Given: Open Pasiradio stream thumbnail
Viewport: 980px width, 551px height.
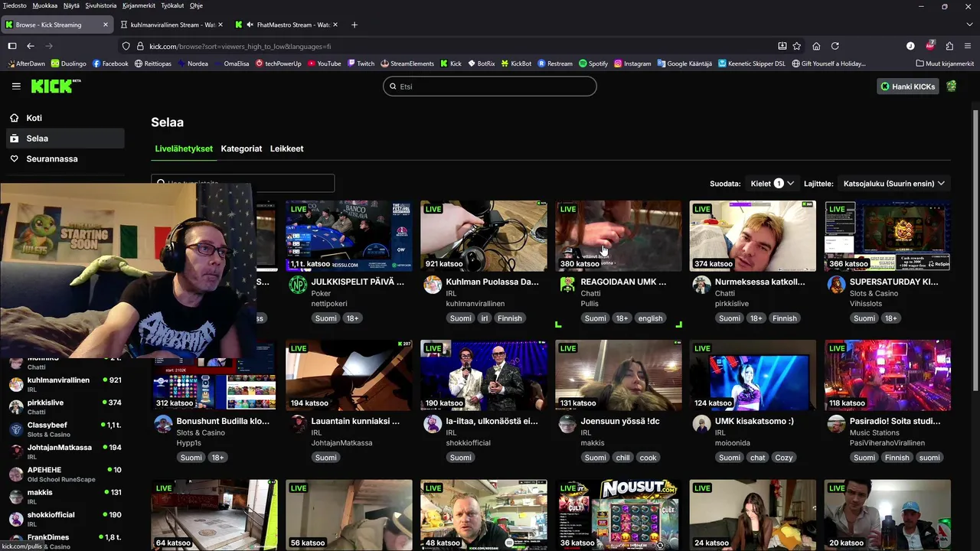Looking at the screenshot, I should [887, 376].
